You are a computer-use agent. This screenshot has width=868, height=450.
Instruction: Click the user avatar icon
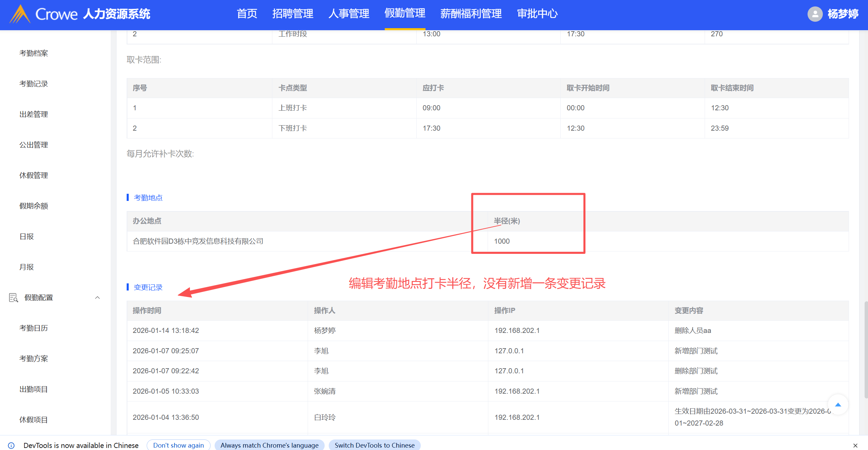point(815,14)
